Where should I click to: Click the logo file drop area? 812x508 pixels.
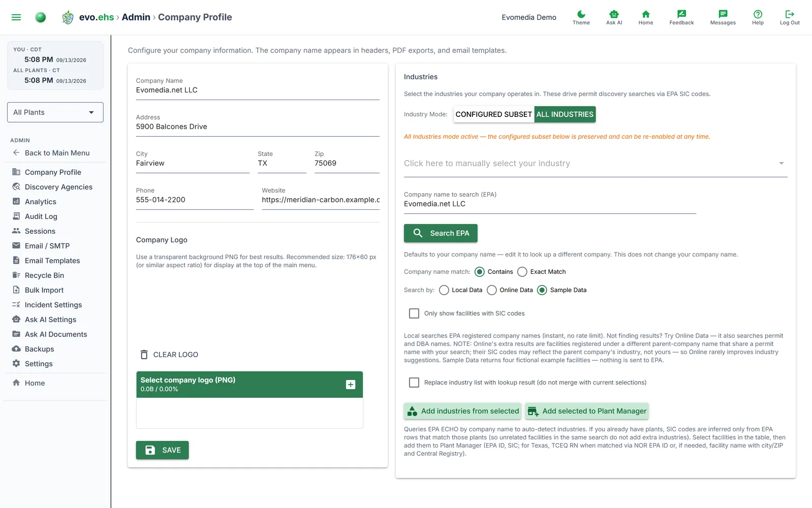click(x=250, y=413)
